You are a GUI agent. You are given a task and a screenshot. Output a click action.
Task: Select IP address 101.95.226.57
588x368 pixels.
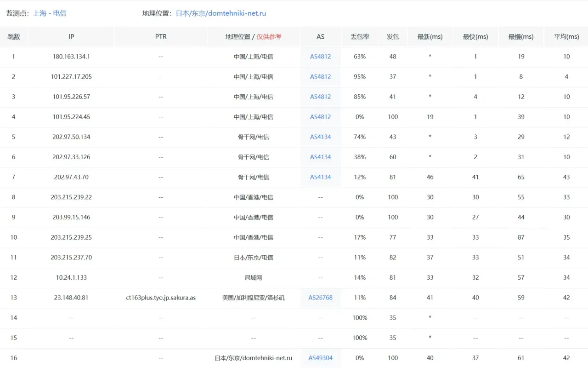(x=71, y=97)
